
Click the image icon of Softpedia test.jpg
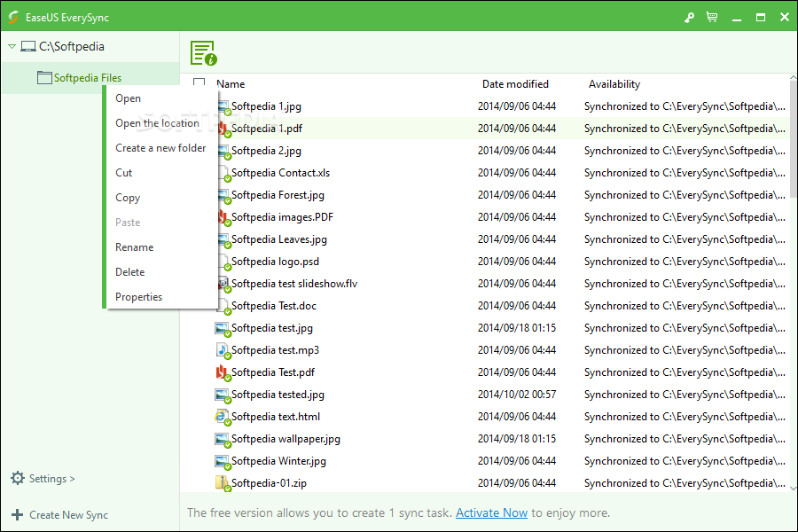(x=222, y=328)
